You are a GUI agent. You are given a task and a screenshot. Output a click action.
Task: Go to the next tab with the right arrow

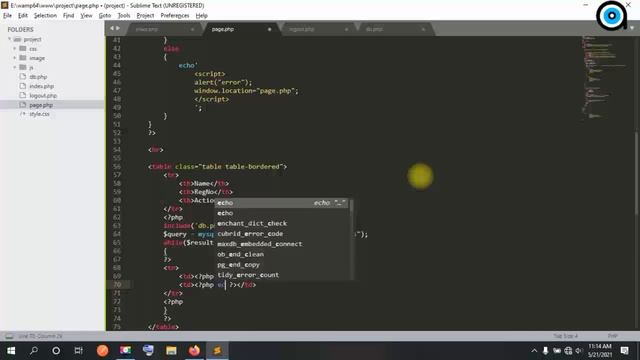118,28
